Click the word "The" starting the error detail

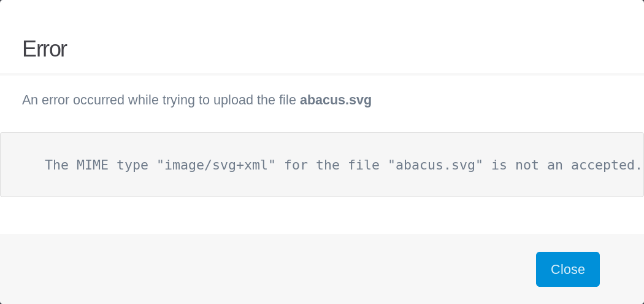(56, 165)
